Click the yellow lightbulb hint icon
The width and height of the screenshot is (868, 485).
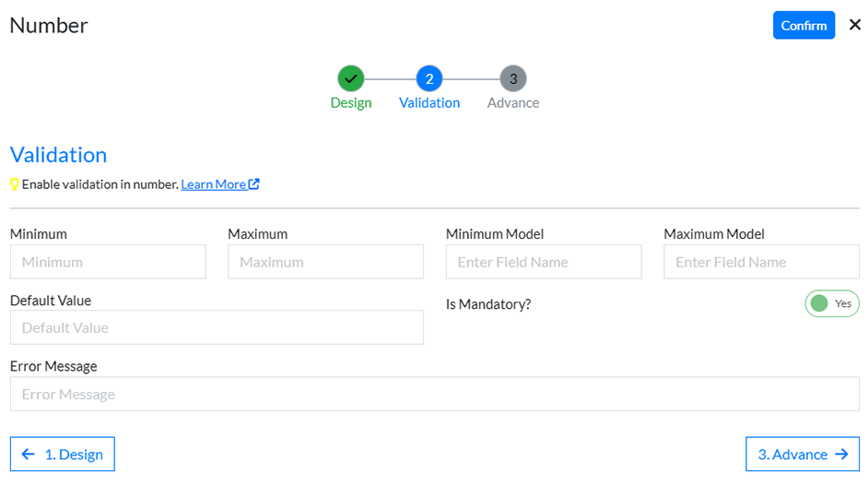(x=15, y=184)
